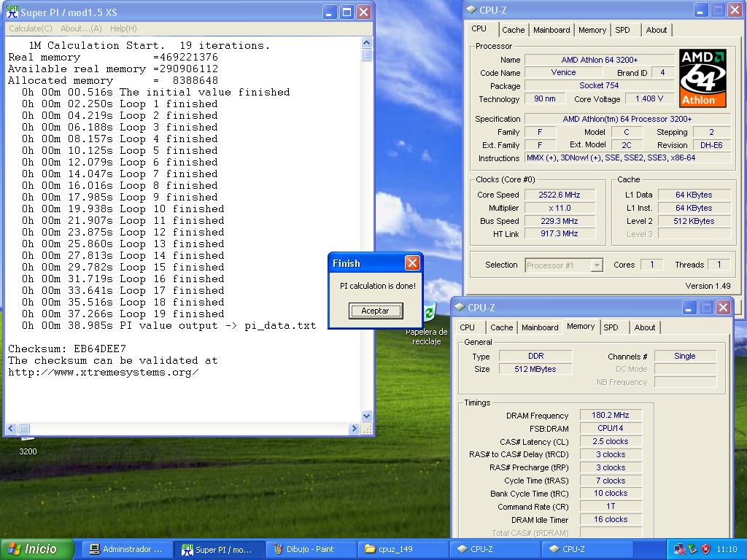This screenshot has width=747, height=560.
Task: Click the 2.5 clocks CAS Latency value
Action: pos(611,441)
